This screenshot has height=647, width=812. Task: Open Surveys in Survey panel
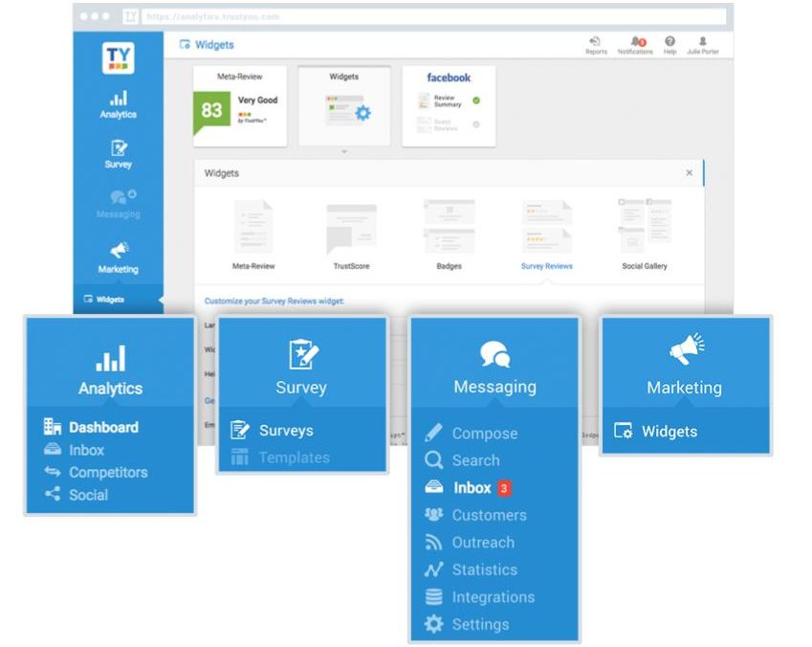tap(272, 431)
